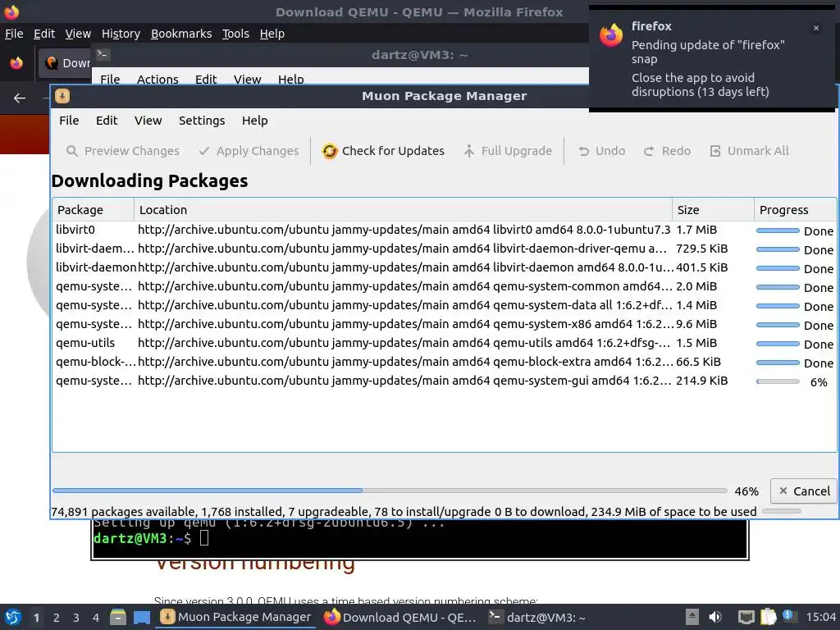840x630 pixels.
Task: Click the Preview Changes magnifier icon
Action: coord(72,151)
